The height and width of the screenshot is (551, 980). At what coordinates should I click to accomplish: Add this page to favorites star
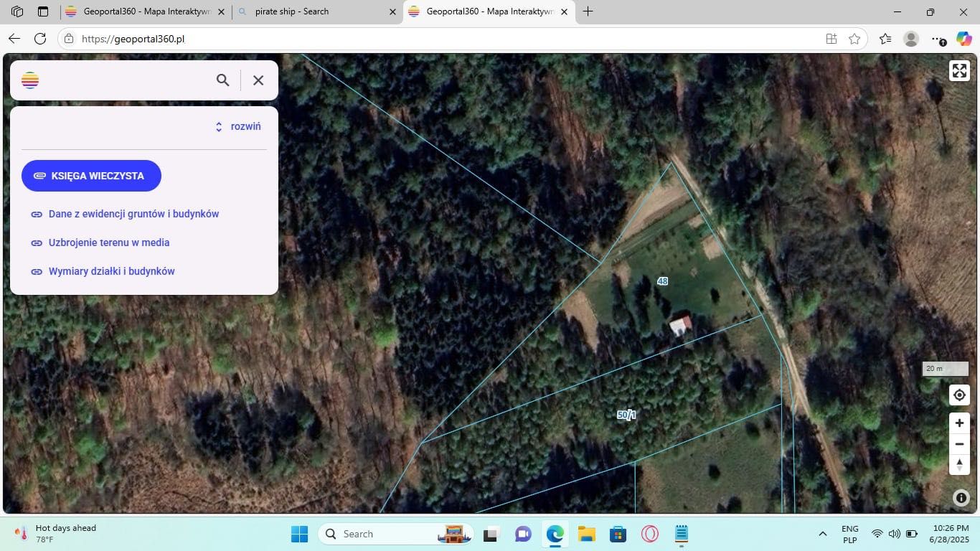click(854, 39)
